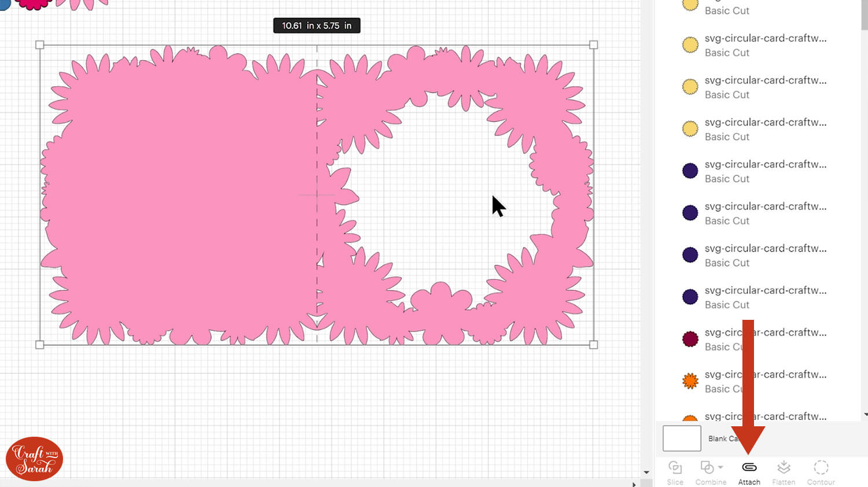The width and height of the screenshot is (868, 487).
Task: Select the yellow flower color swatch
Action: coord(690,45)
